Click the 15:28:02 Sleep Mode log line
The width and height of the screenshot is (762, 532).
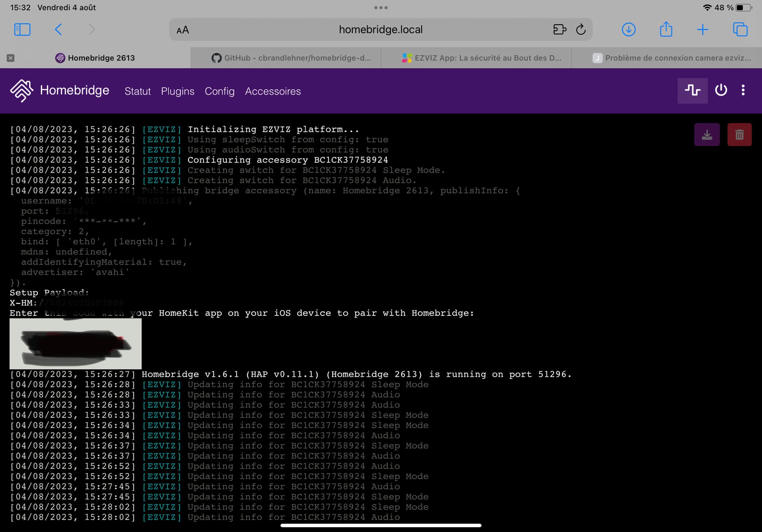click(x=219, y=507)
